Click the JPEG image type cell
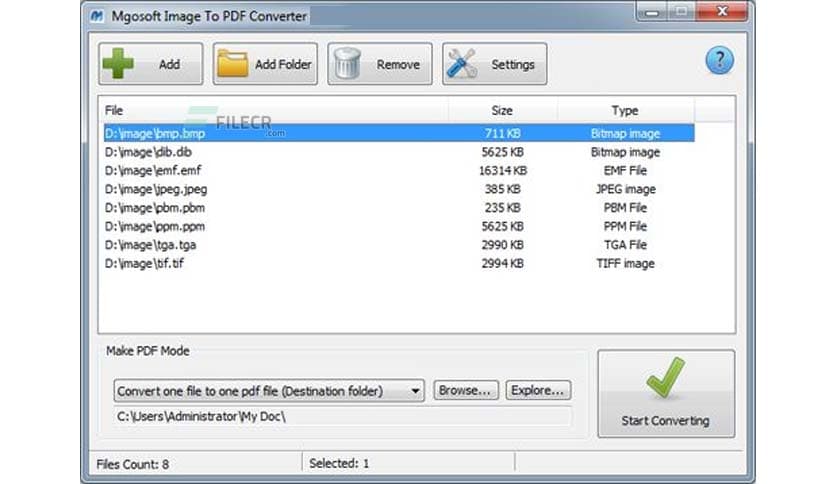 tap(625, 189)
